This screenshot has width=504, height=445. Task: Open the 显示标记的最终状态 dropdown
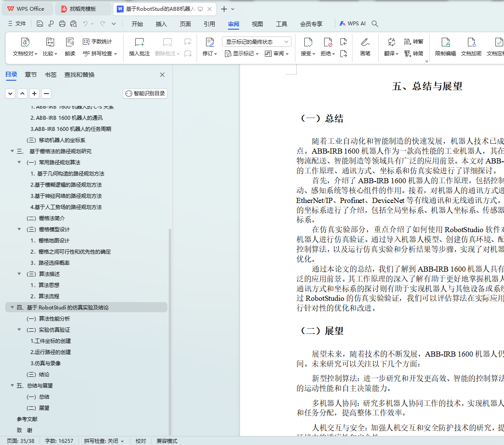pos(257,42)
